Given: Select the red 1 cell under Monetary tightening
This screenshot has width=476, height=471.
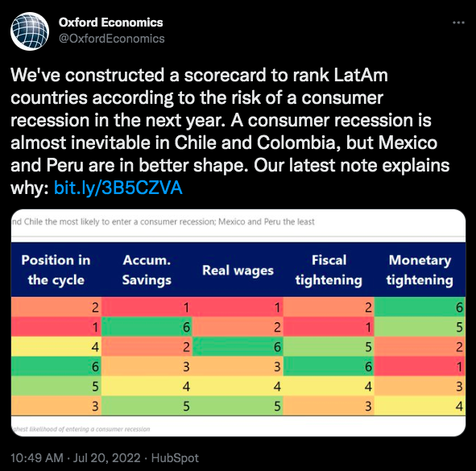Looking at the screenshot, I should (x=420, y=366).
